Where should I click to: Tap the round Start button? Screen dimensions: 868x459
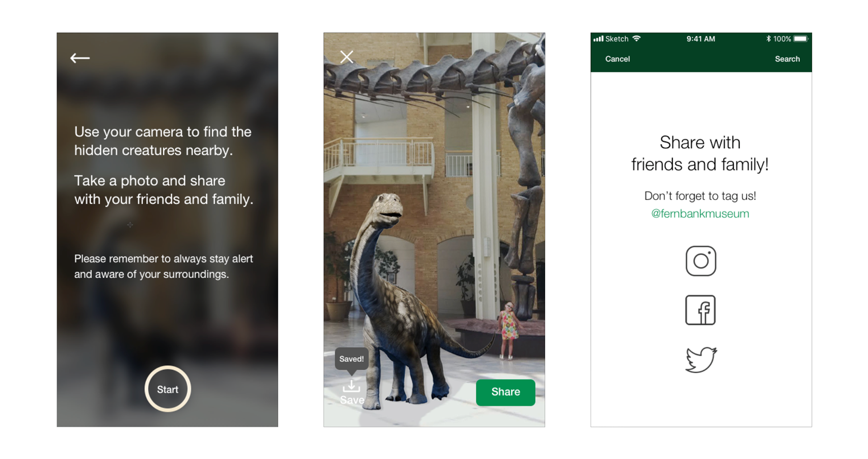168,389
